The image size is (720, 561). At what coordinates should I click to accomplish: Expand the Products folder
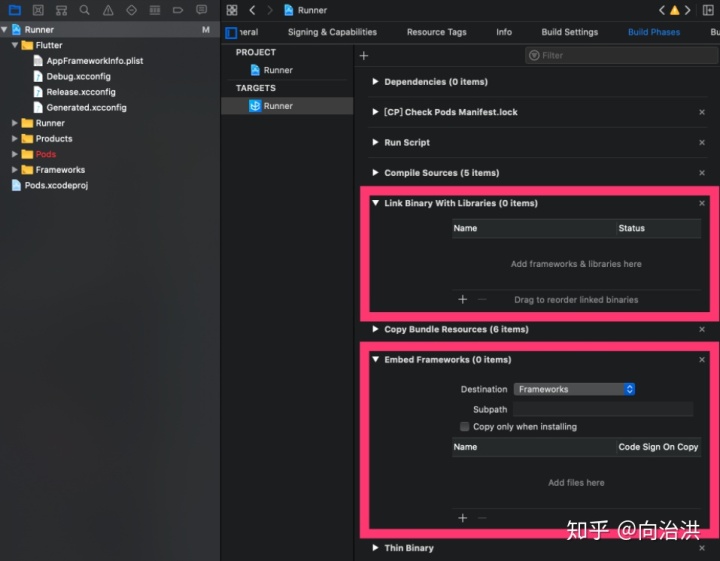click(15, 139)
